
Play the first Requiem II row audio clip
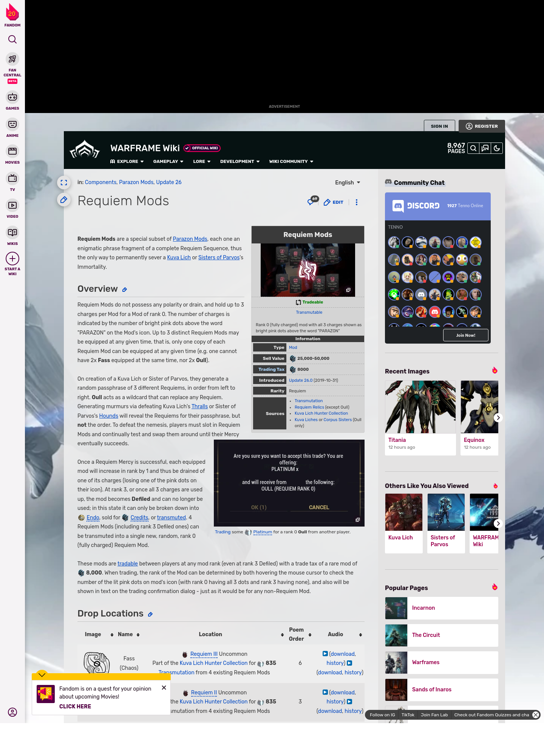tap(325, 692)
